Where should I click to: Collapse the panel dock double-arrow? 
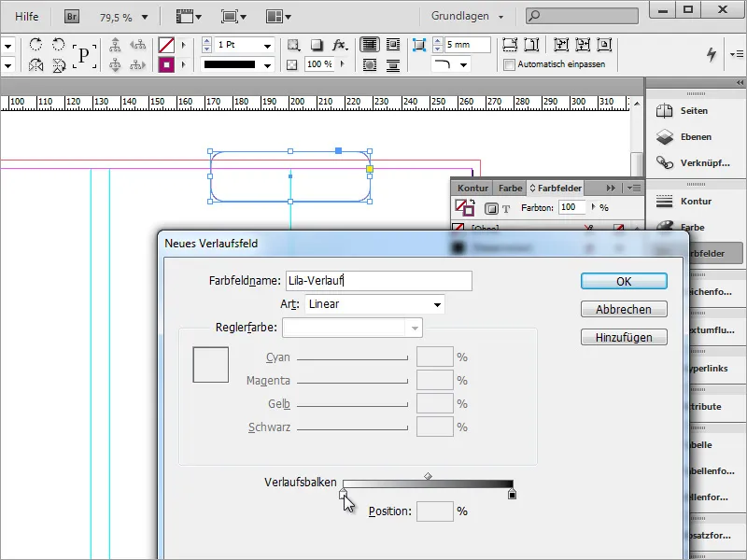click(740, 83)
